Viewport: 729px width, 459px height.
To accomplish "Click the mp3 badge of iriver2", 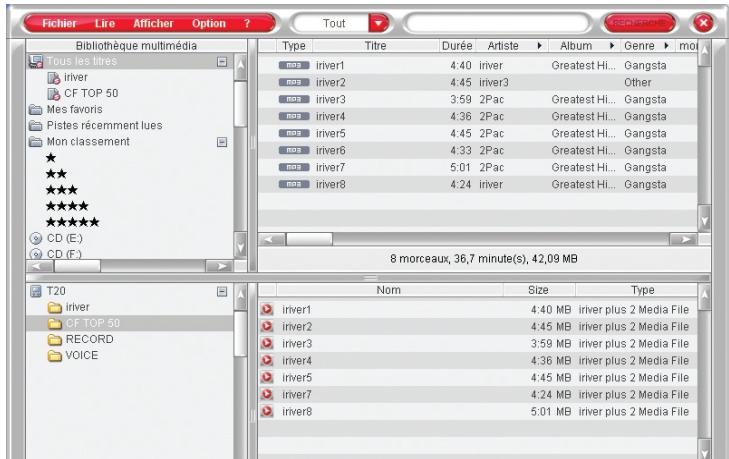I will 294,82.
